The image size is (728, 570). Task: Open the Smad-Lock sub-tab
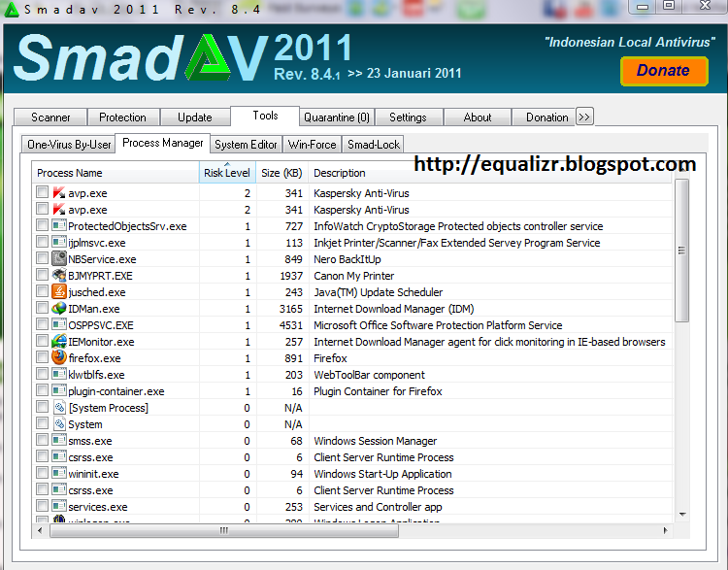click(x=374, y=145)
